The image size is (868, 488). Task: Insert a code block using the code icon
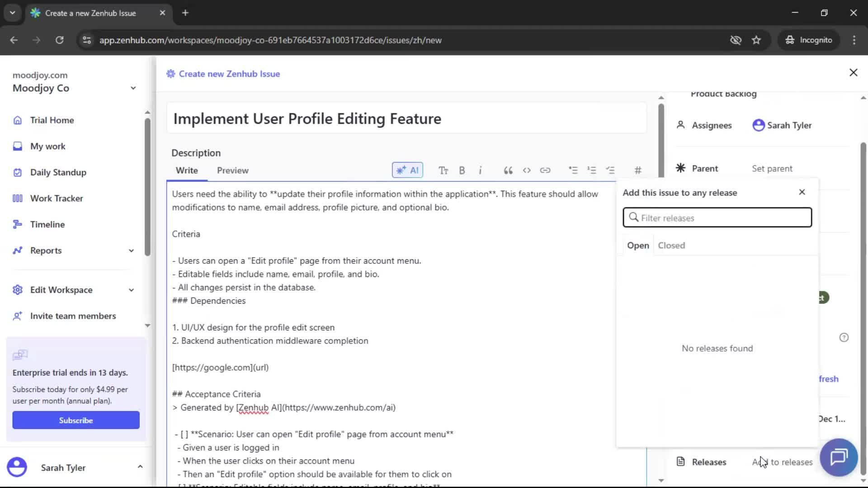coord(527,170)
